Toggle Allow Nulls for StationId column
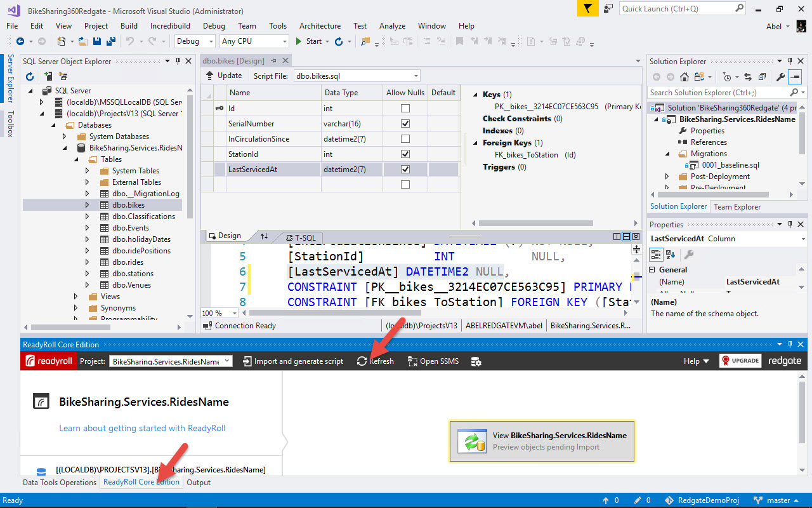812x508 pixels. coord(405,154)
